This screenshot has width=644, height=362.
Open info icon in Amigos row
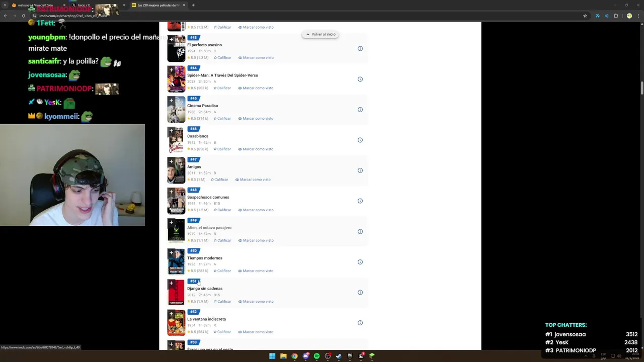coord(360,170)
